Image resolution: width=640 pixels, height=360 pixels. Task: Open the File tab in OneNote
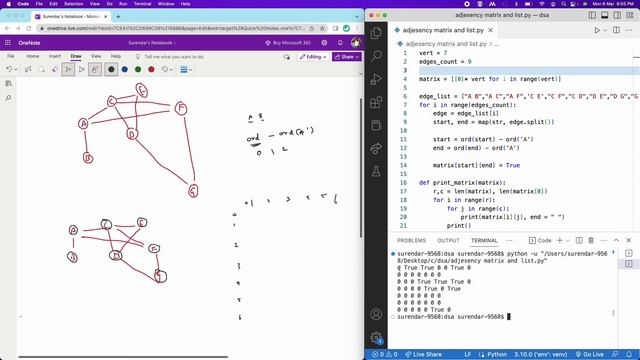[11, 56]
